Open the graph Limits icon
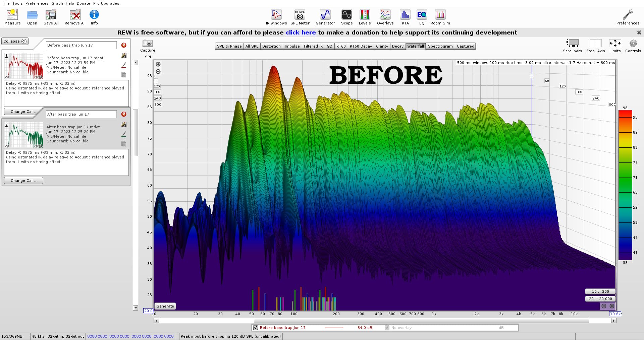 pyautogui.click(x=615, y=46)
